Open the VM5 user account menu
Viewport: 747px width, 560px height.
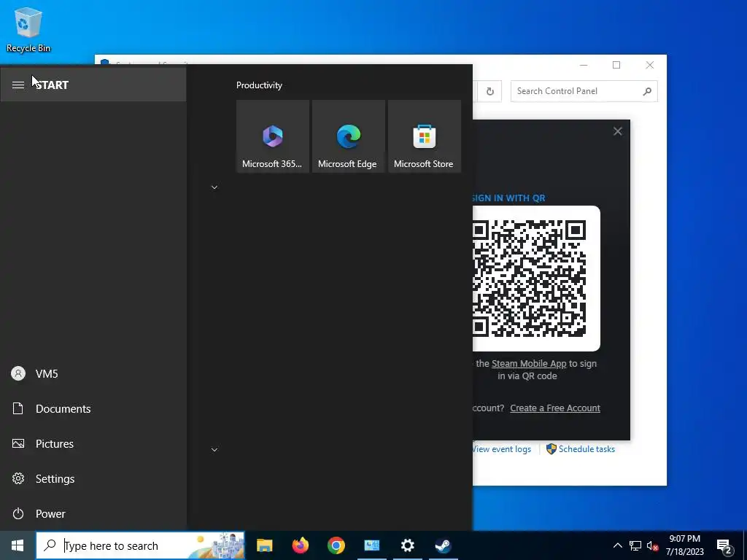pos(93,374)
